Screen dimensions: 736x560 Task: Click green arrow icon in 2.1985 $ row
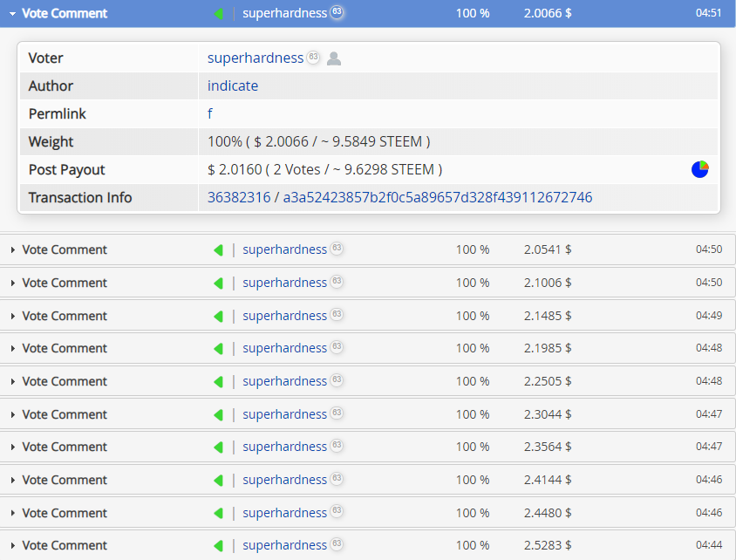coord(218,349)
